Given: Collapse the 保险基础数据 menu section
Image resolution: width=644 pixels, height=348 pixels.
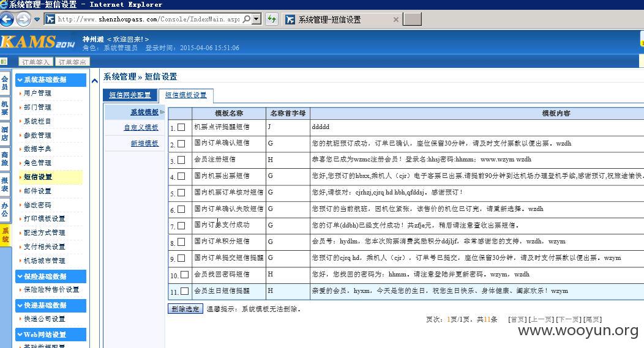Looking at the screenshot, I should click(x=51, y=276).
